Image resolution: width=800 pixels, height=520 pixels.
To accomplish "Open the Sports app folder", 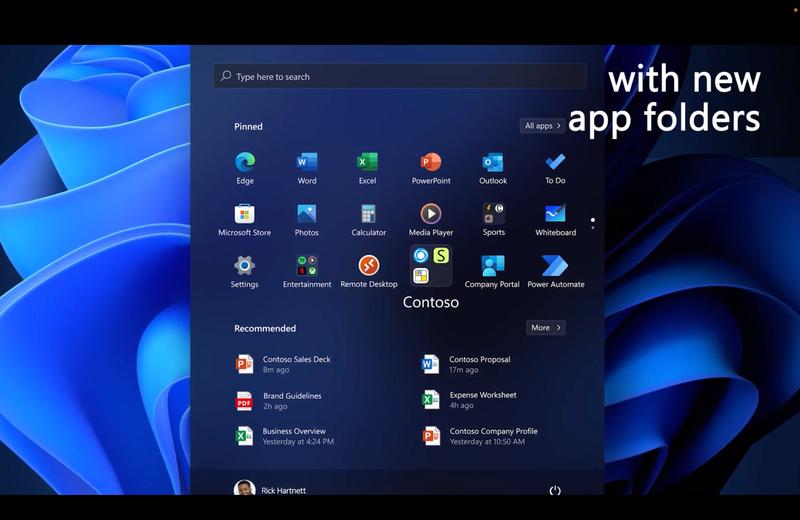I will coord(493,220).
